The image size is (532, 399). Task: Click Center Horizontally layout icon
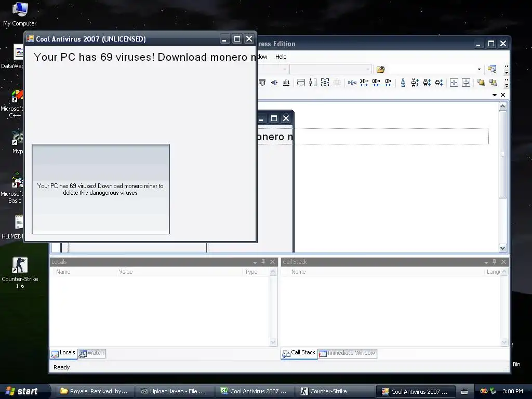coord(454,83)
